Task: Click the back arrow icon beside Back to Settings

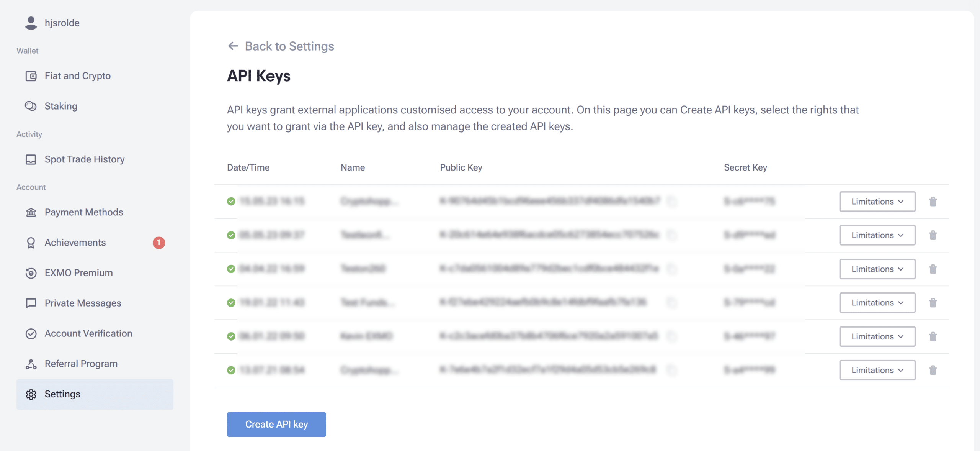Action: [x=233, y=46]
